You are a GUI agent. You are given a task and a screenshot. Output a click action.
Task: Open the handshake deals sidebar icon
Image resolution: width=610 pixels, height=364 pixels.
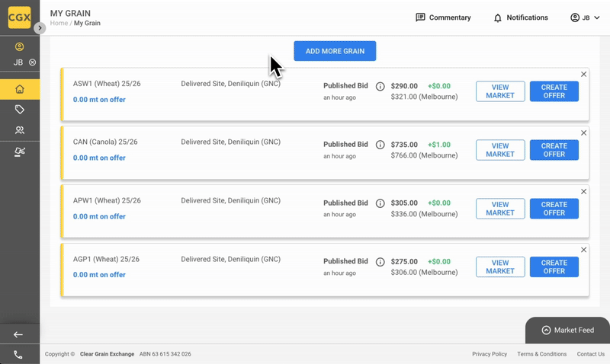pos(20,152)
